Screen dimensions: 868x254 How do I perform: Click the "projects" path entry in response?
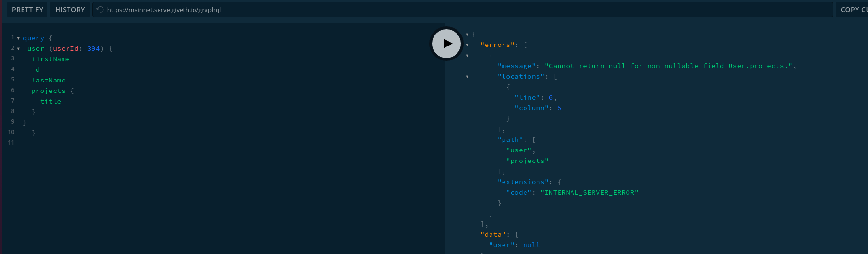(527, 161)
